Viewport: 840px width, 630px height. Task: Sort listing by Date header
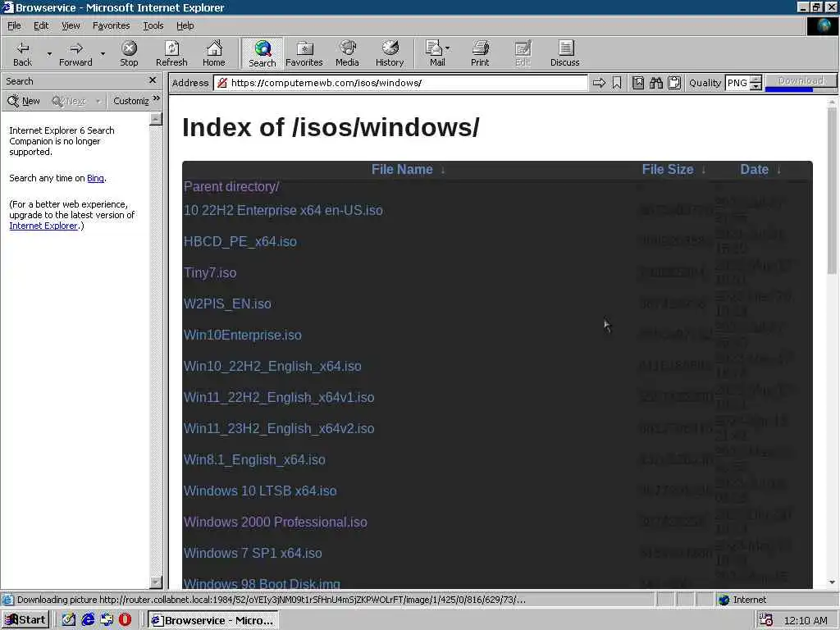(x=755, y=169)
